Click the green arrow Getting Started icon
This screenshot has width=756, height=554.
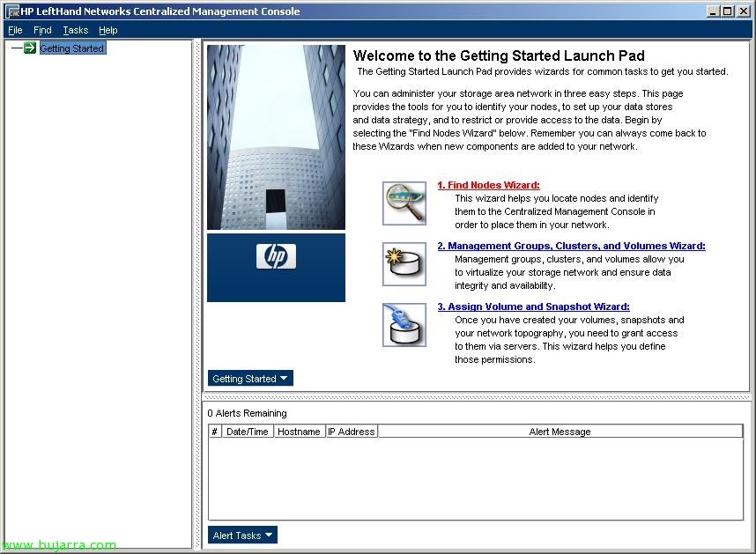point(30,48)
